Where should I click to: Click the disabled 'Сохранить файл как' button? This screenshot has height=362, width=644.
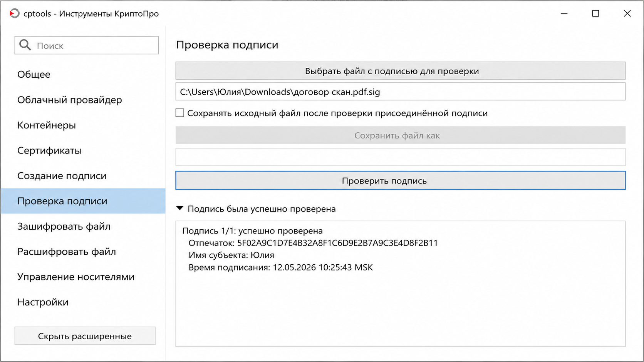[x=401, y=135]
